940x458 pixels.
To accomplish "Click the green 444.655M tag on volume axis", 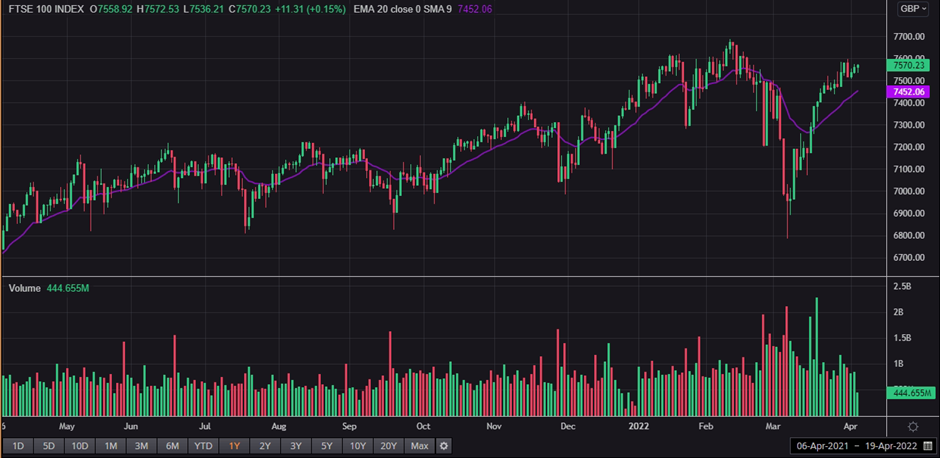I will point(909,393).
